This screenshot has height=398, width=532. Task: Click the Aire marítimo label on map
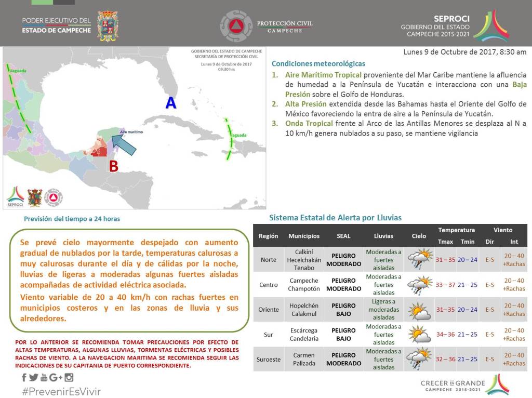click(x=131, y=131)
